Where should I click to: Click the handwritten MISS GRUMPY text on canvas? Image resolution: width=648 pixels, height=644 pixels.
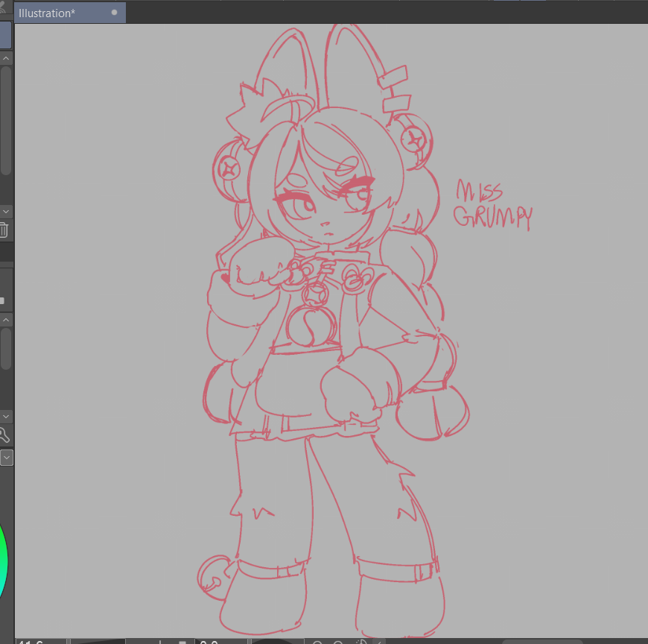click(x=492, y=205)
